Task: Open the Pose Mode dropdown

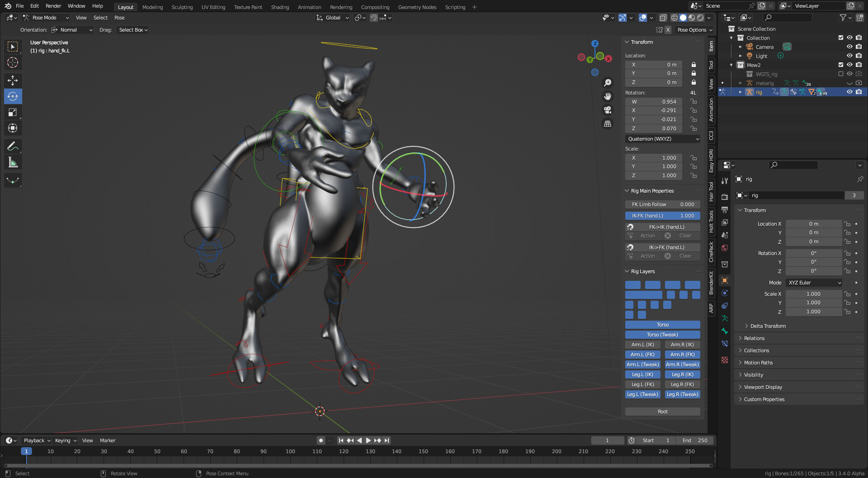Action: [x=46, y=18]
